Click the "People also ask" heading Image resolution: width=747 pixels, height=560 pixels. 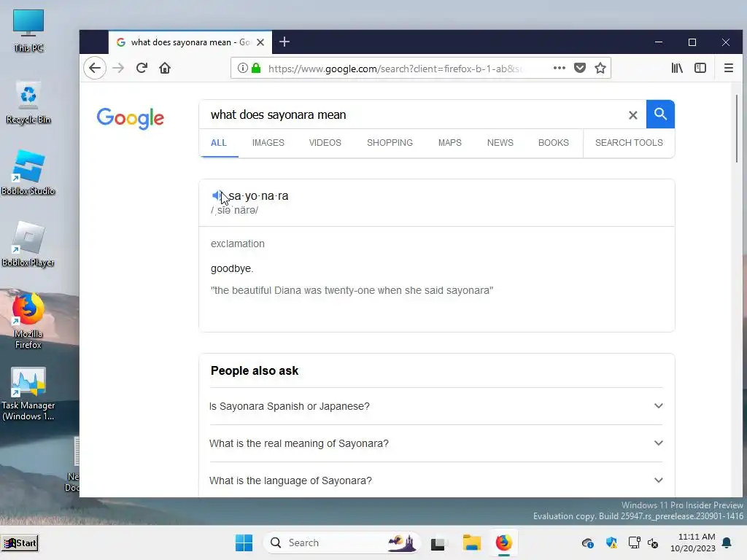pyautogui.click(x=255, y=370)
